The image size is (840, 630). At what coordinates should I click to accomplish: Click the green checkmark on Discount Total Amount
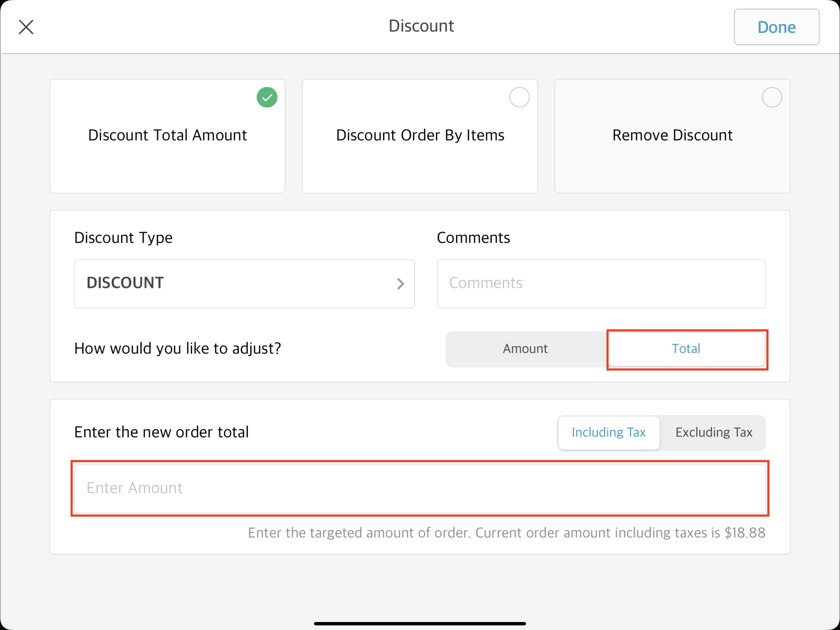267,97
